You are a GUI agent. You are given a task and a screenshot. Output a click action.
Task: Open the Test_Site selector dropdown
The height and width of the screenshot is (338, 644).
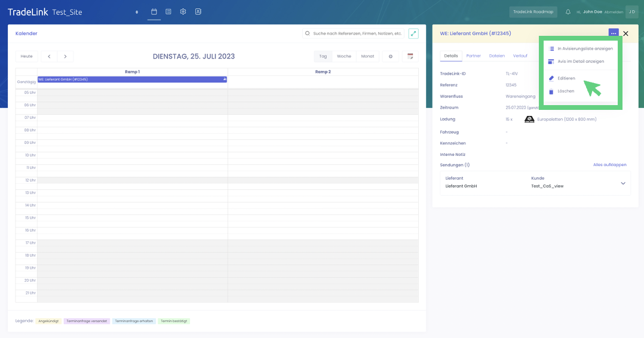(137, 12)
